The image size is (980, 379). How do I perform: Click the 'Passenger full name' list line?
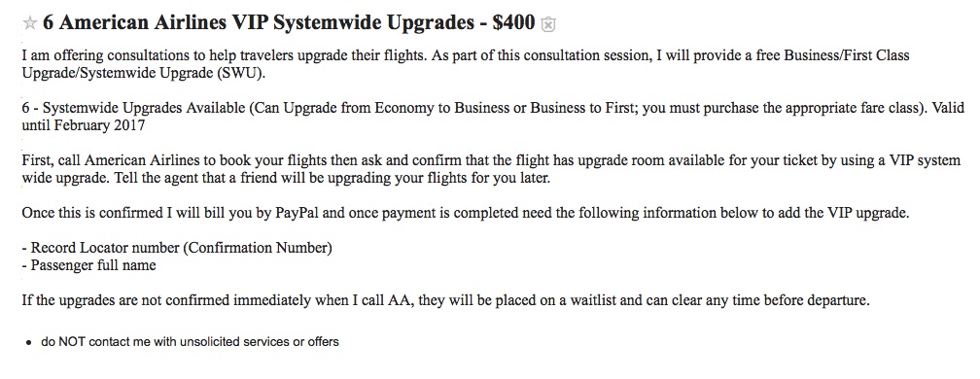tap(88, 265)
